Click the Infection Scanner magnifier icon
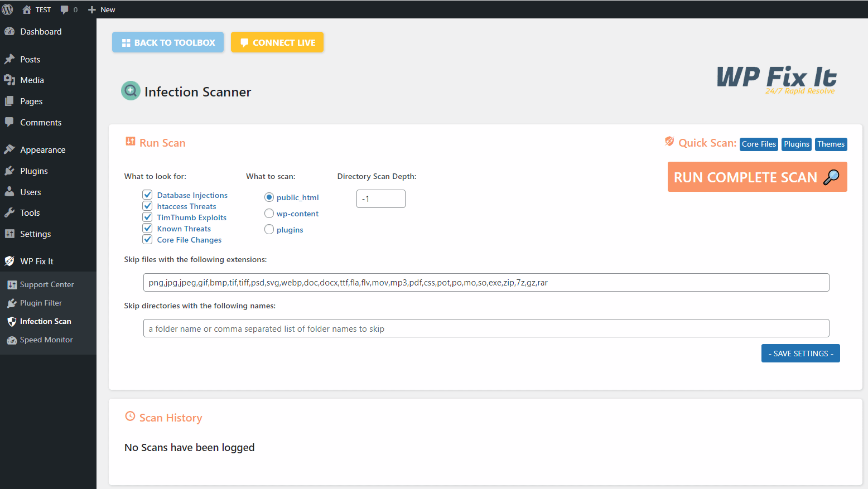This screenshot has width=868, height=489. (131, 91)
